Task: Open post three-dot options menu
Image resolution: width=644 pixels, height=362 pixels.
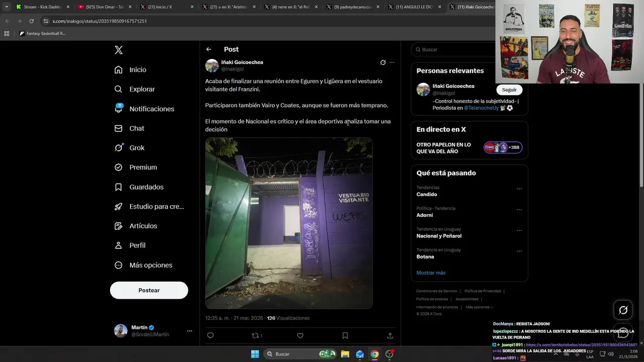Action: point(392,63)
